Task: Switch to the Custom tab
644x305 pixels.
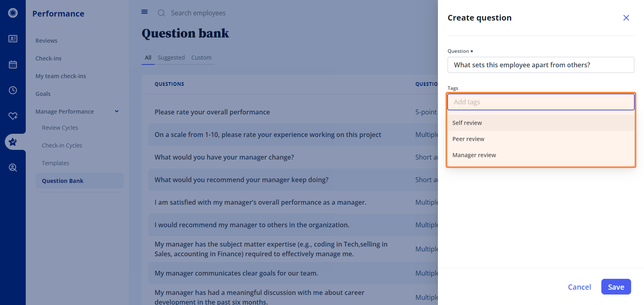Action: click(201, 58)
